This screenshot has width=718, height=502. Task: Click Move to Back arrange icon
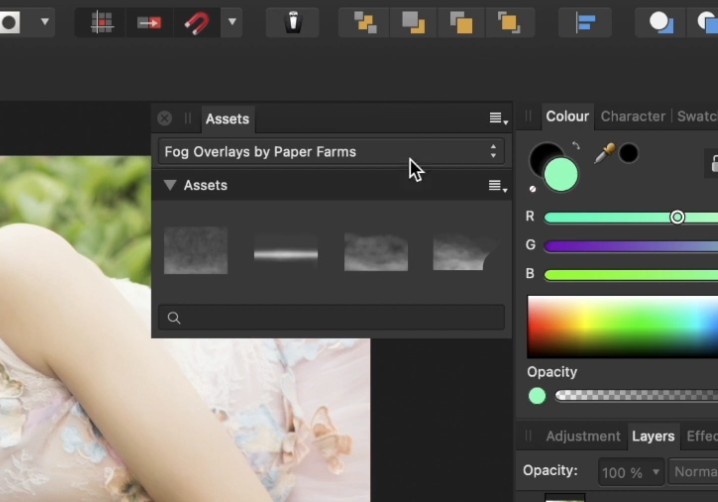tap(365, 22)
